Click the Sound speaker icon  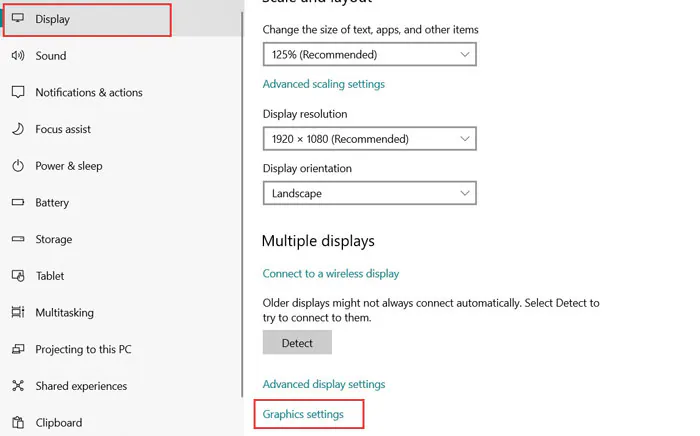tap(18, 56)
